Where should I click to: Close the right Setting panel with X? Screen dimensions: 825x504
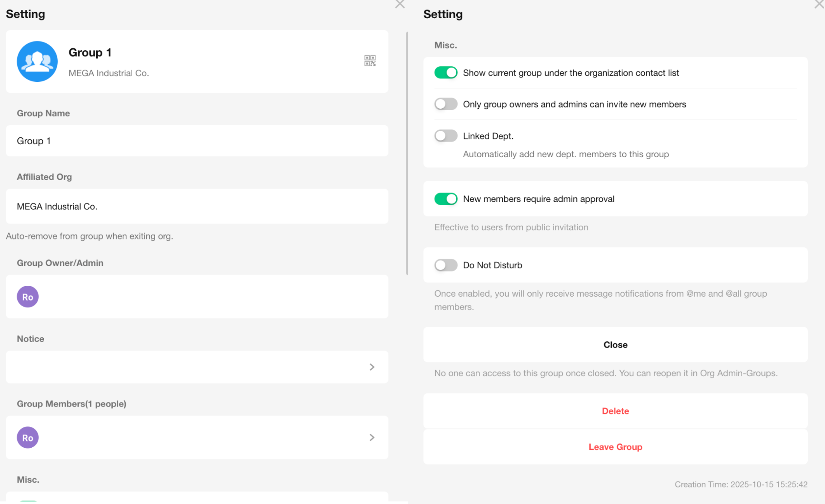(x=819, y=4)
